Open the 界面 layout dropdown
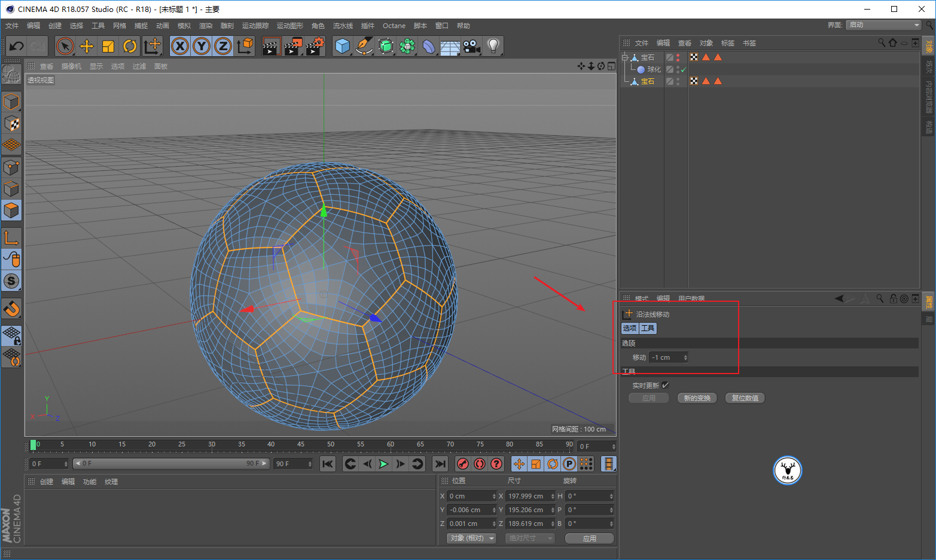This screenshot has height=560, width=936. tap(884, 25)
